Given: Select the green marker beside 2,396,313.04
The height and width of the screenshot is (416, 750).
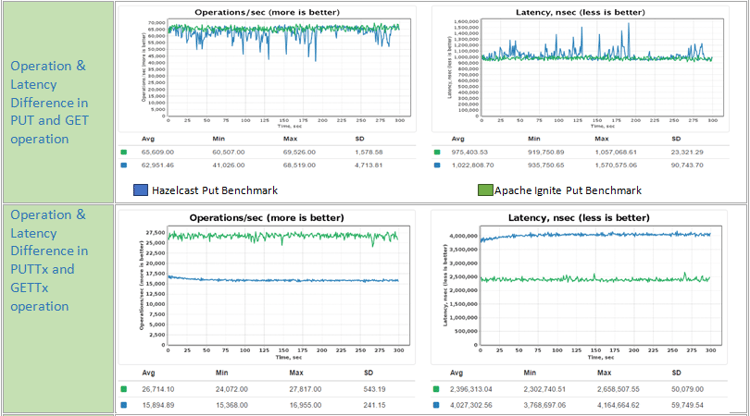Looking at the screenshot, I should click(436, 389).
